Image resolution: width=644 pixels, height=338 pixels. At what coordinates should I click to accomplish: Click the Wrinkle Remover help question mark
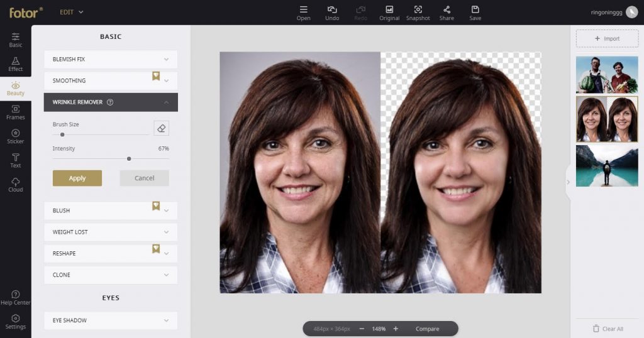[110, 102]
